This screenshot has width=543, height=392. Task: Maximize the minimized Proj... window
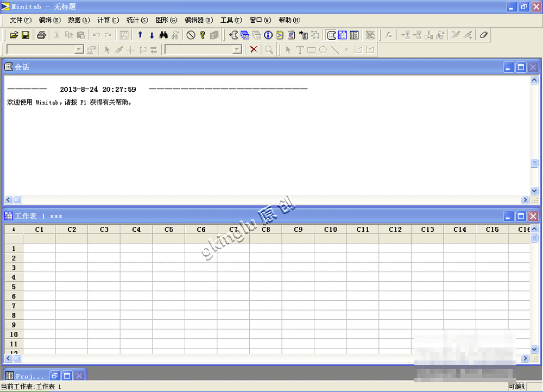pos(67,376)
